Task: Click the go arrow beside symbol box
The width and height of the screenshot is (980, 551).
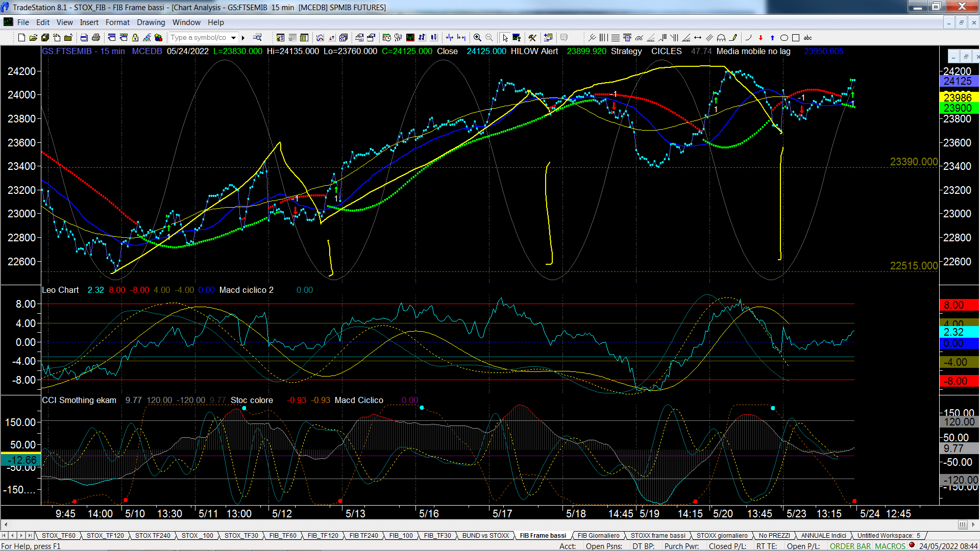Action: tap(243, 38)
